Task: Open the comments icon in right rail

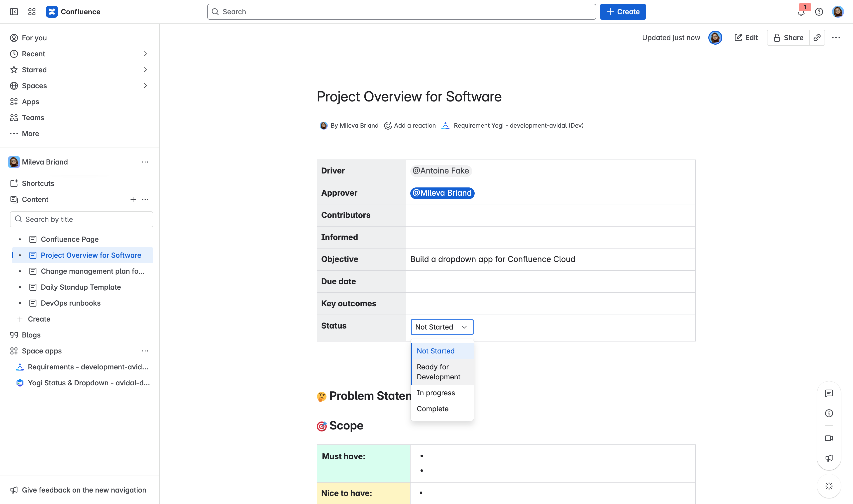Action: [829, 394]
